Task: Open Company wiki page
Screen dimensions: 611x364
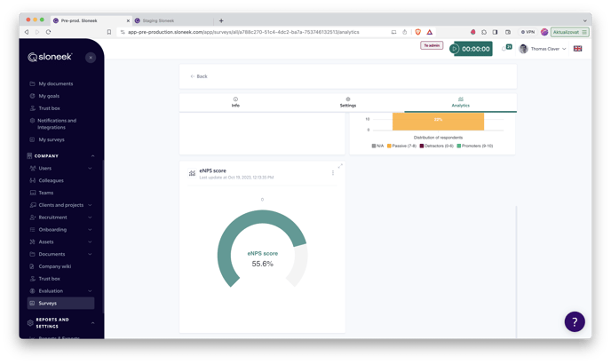Action: tap(54, 266)
